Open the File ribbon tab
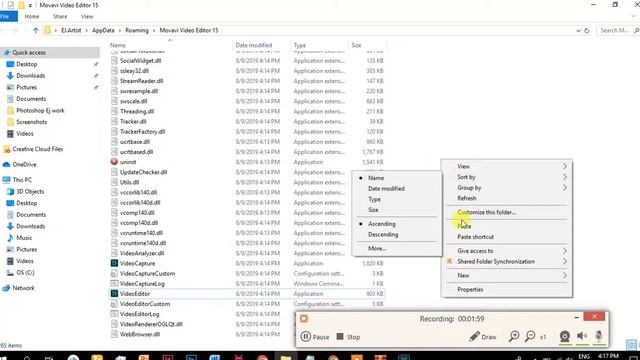 click(x=8, y=16)
